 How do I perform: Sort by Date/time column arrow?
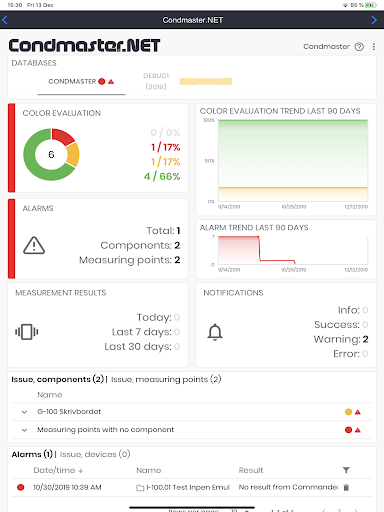tap(81, 470)
